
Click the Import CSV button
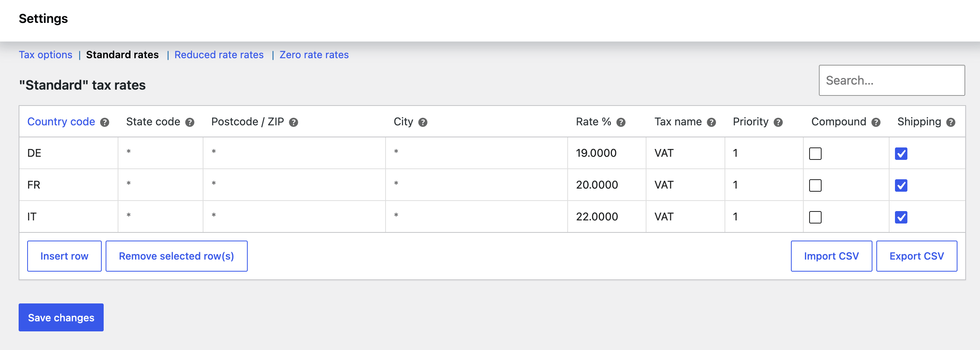(x=832, y=256)
